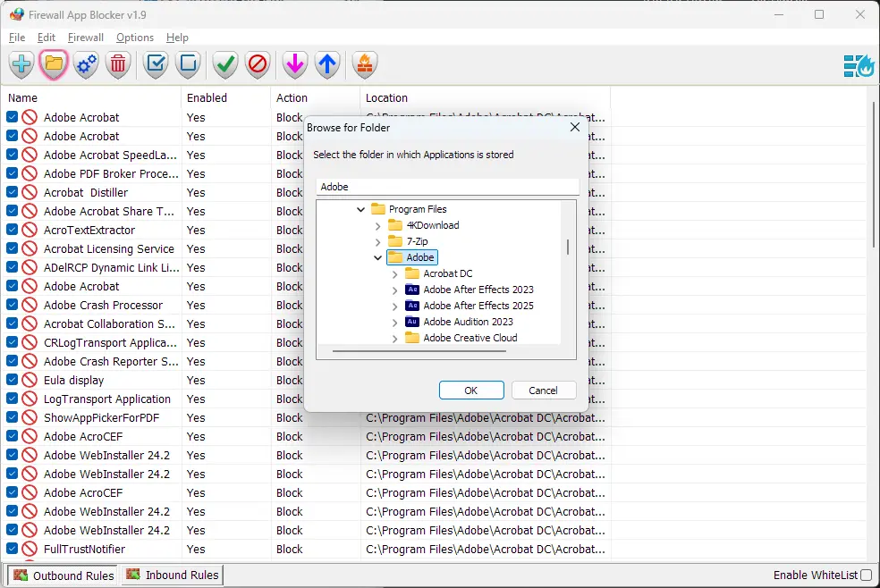
Task: Select the 7-Zip folder label in the tree
Action: [417, 241]
